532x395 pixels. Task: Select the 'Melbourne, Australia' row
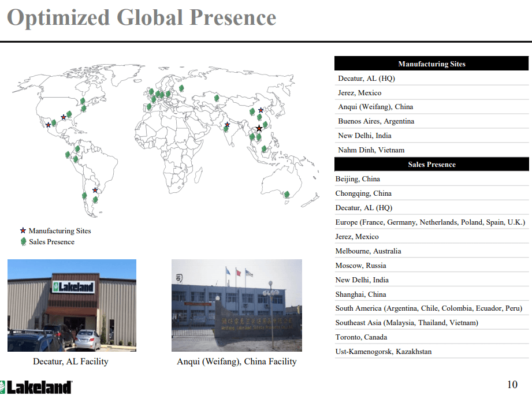[x=431, y=251]
